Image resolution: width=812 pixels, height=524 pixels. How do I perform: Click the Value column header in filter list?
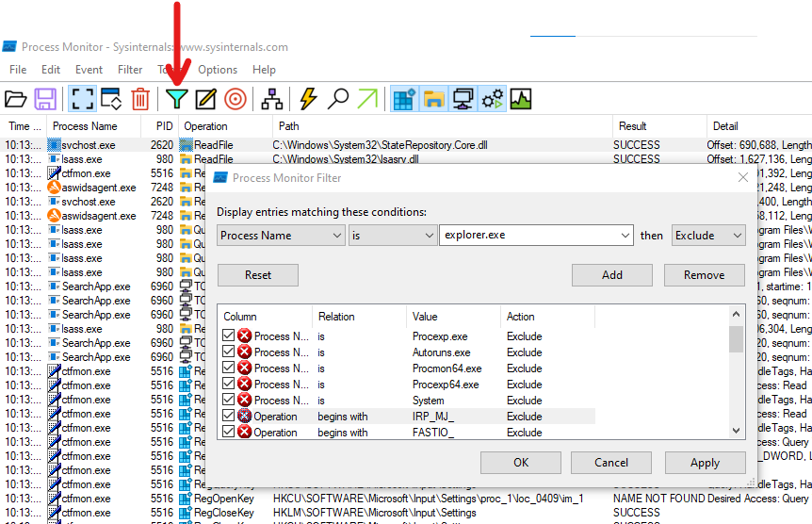point(453,317)
